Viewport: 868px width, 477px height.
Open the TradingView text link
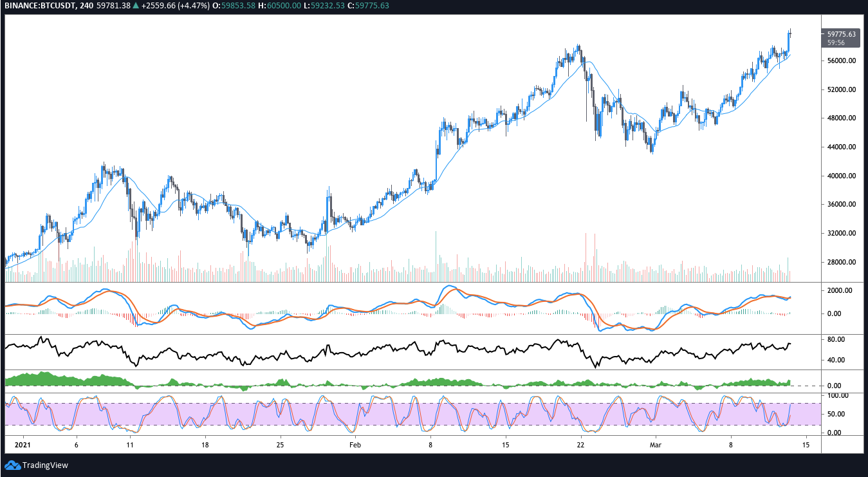tap(45, 465)
